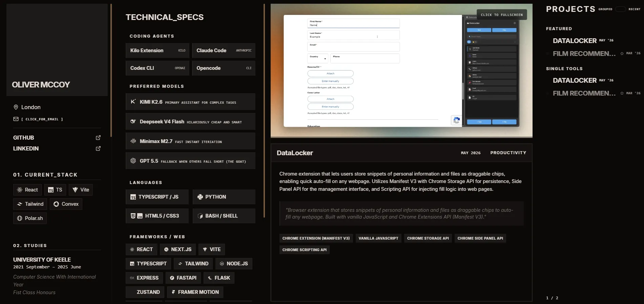Click the Flask logo icon
Image resolution: width=644 pixels, height=304 pixels.
(210, 278)
